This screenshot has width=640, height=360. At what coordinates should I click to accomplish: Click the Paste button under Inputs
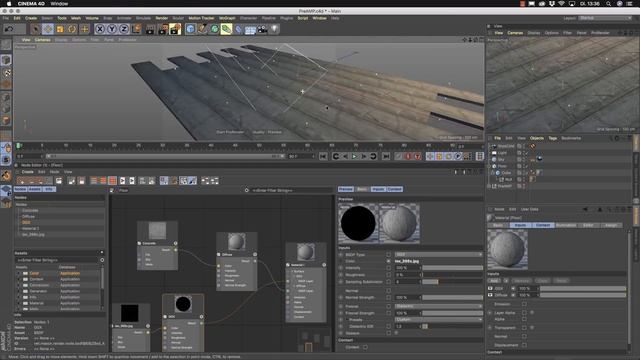(x=562, y=281)
